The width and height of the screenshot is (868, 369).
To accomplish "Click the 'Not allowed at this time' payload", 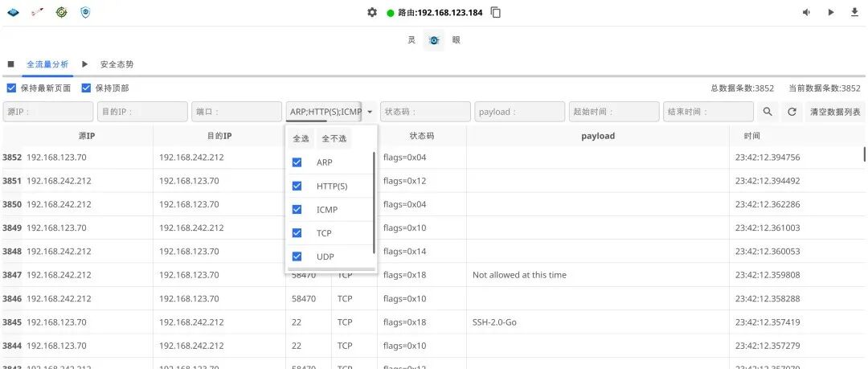I will pos(519,275).
